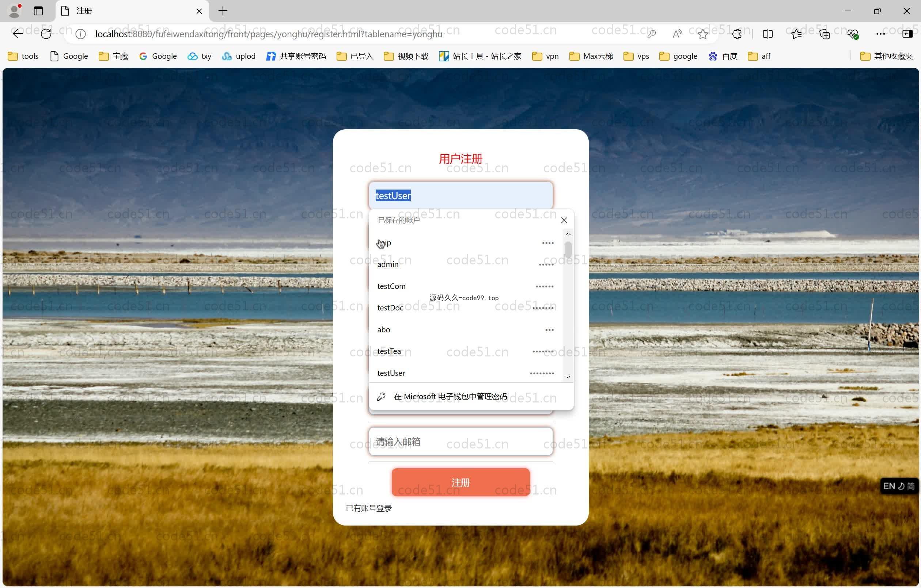Viewport: 921px width, 588px height.
Task: Click the address bar URL
Action: pyautogui.click(x=269, y=34)
